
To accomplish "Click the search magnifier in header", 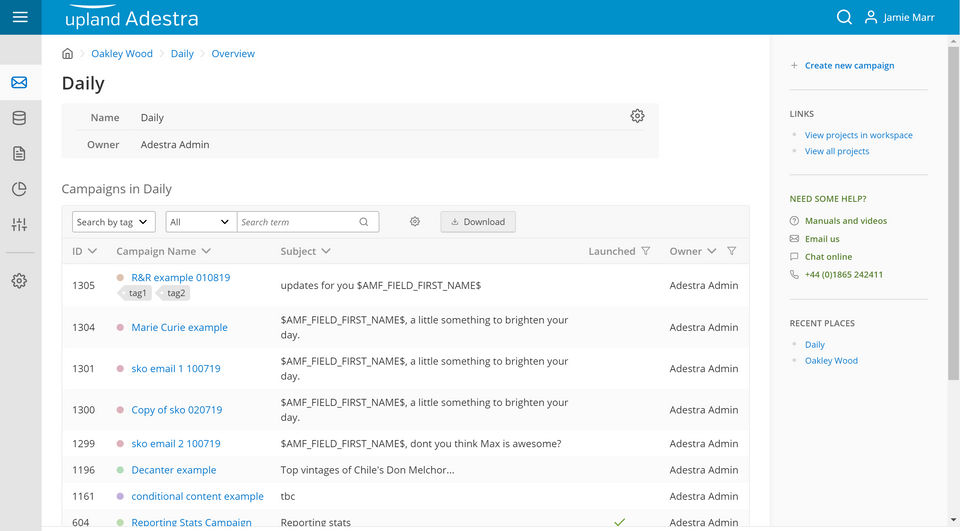I will click(x=844, y=17).
